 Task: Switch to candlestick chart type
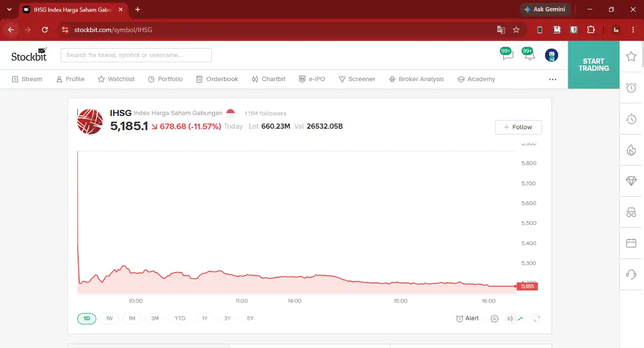point(510,319)
